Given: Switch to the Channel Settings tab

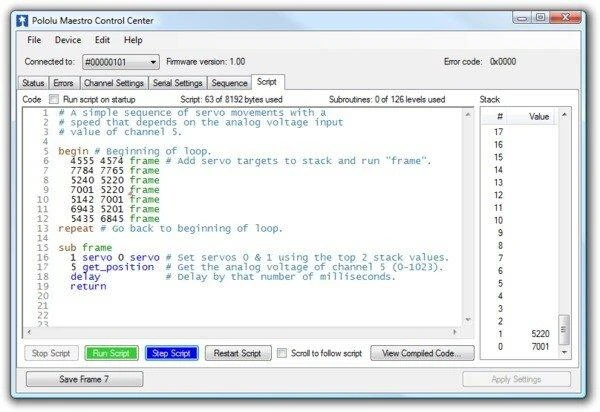Looking at the screenshot, I should click(114, 83).
